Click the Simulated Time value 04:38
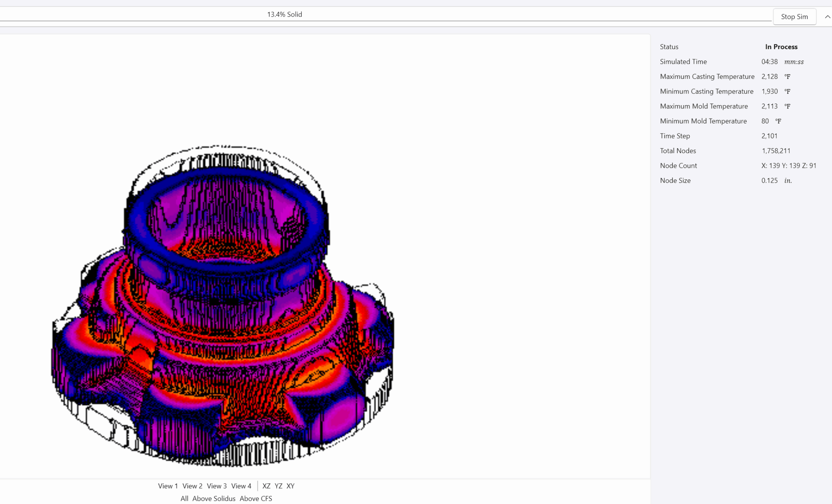832x504 pixels. click(x=769, y=62)
